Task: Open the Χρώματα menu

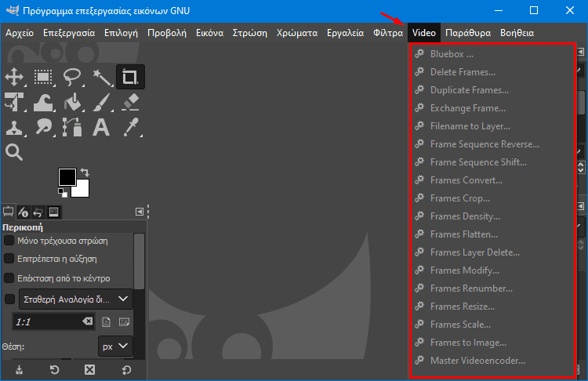Action: pyautogui.click(x=297, y=33)
